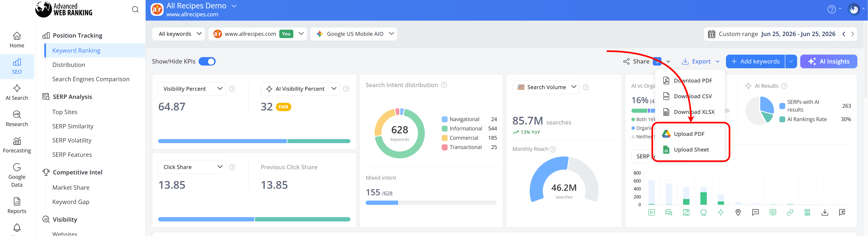Select the link chain SERP feature icon
Screen dimensions: 868x236
[790, 212]
